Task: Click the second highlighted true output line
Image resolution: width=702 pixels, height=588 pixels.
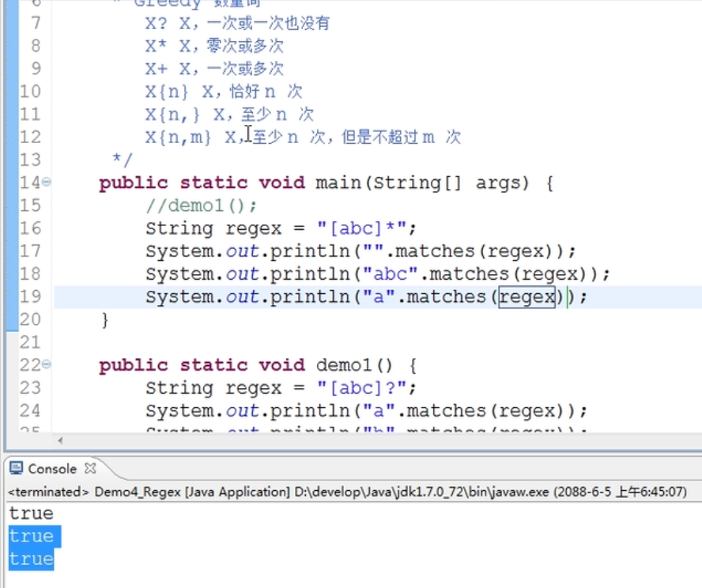Action: coord(32,537)
